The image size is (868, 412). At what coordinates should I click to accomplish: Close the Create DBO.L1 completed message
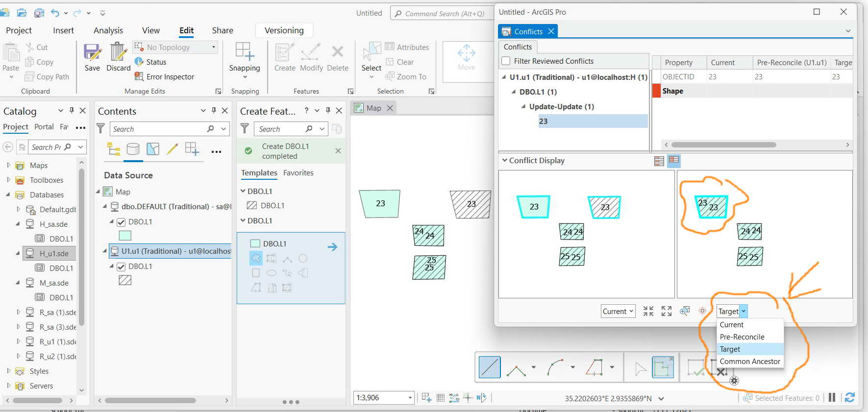(x=338, y=151)
